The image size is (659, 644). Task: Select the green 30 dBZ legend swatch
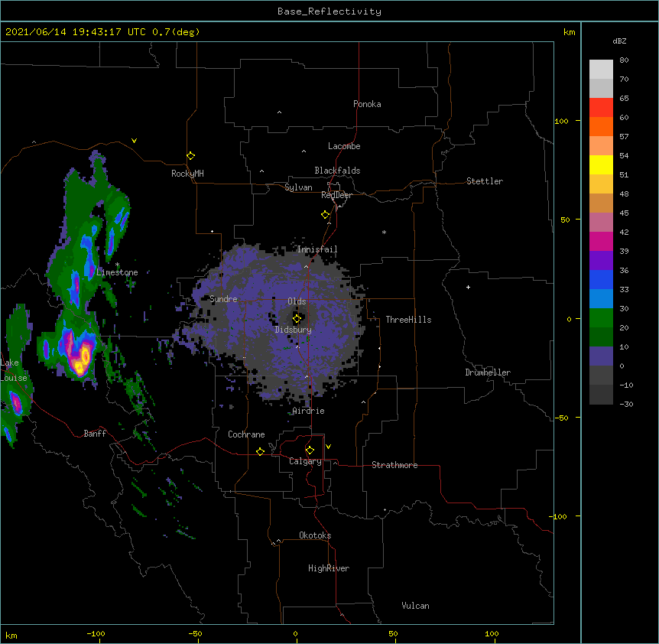[601, 318]
